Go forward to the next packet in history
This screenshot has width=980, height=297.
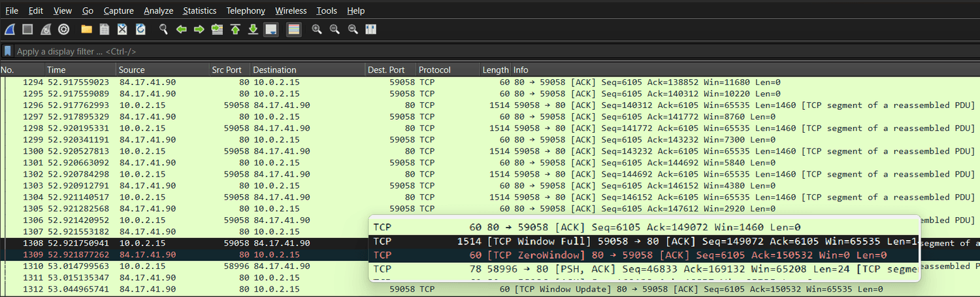(x=199, y=29)
